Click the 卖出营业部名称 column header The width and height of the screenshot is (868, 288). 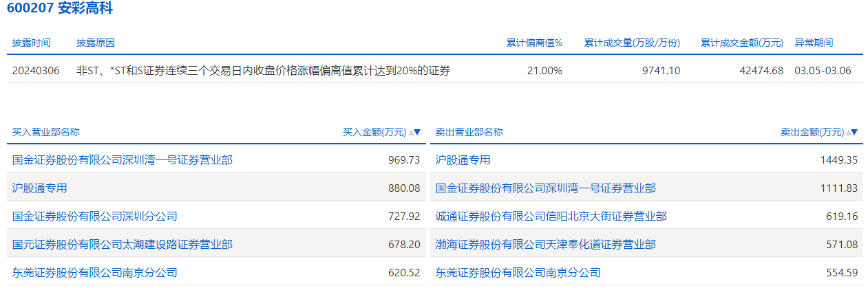click(469, 132)
